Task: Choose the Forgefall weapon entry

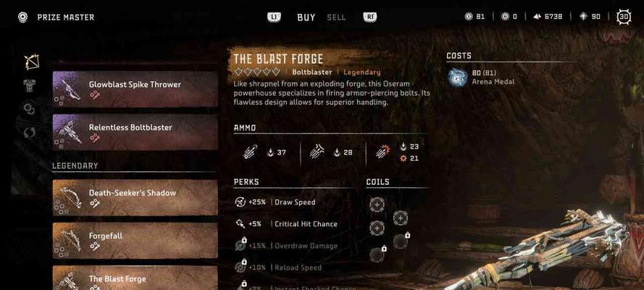Action: 135,241
